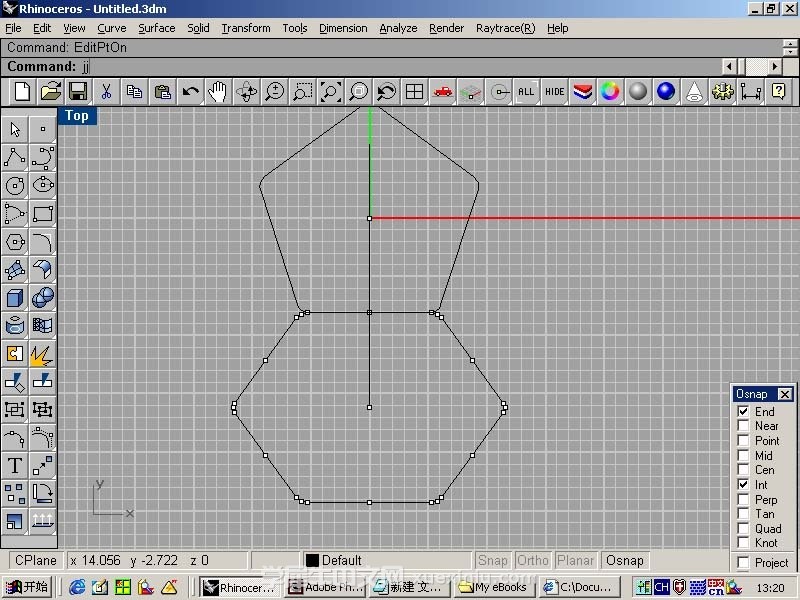The height and width of the screenshot is (600, 800).
Task: Click the blue render sphere icon
Action: [x=666, y=92]
